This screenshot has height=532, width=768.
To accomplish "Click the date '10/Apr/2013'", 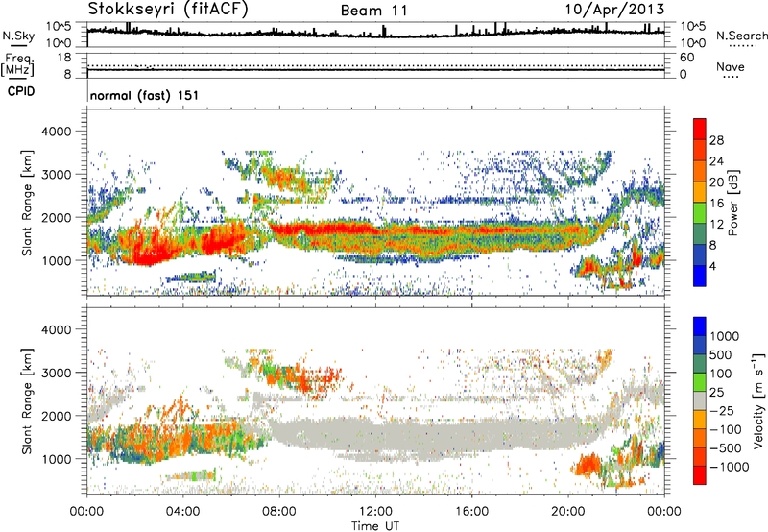I will (x=614, y=10).
